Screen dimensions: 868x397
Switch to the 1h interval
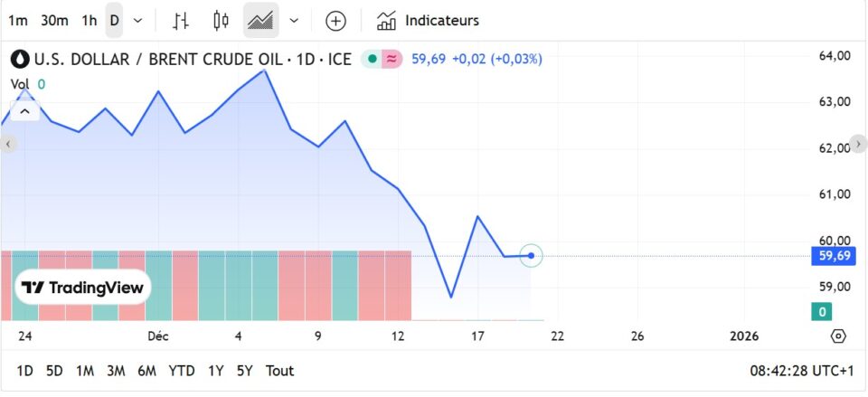pos(89,20)
